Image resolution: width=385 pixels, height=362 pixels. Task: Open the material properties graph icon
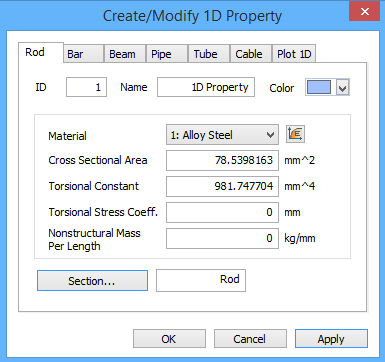(295, 134)
